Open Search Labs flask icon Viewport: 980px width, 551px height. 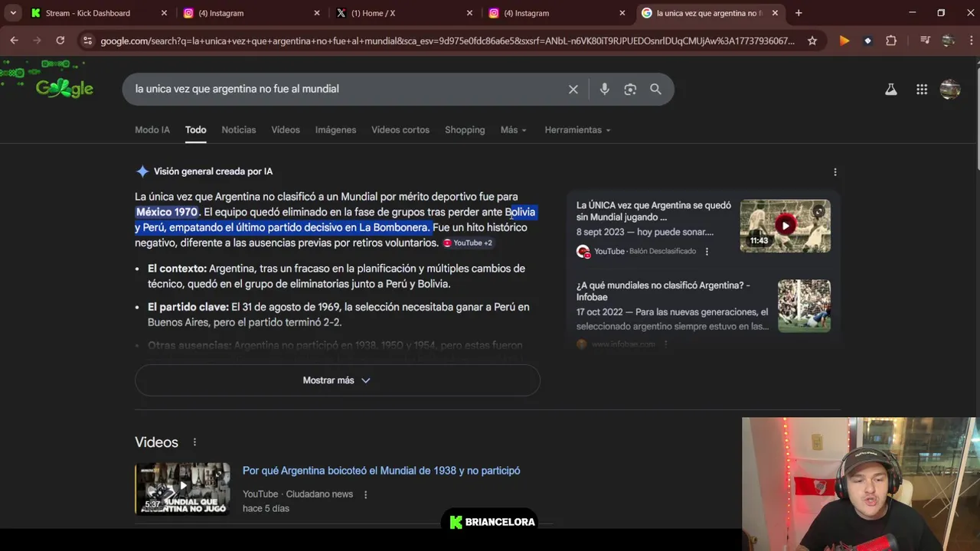pyautogui.click(x=891, y=90)
